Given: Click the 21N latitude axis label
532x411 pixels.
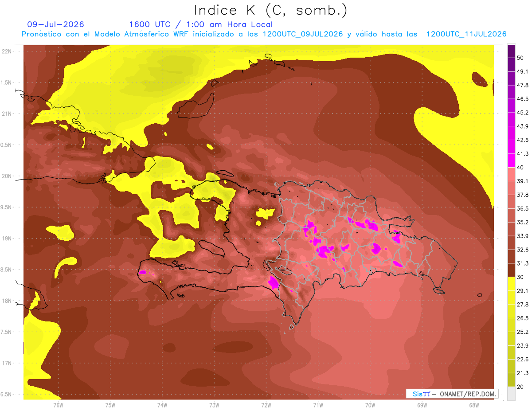Looking at the screenshot, I should click(8, 114).
